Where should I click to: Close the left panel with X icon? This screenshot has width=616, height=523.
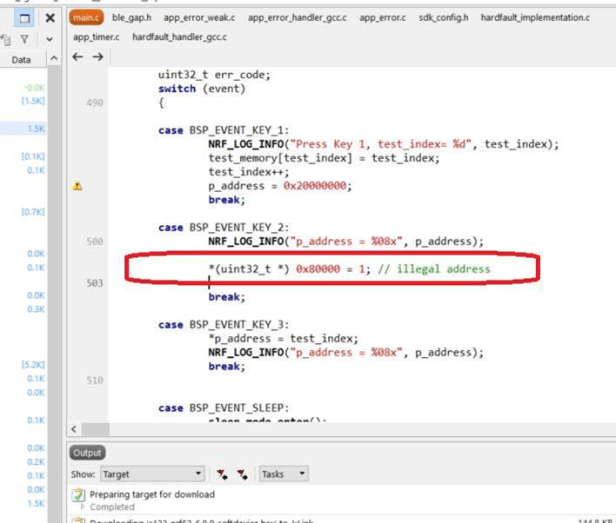(x=50, y=18)
